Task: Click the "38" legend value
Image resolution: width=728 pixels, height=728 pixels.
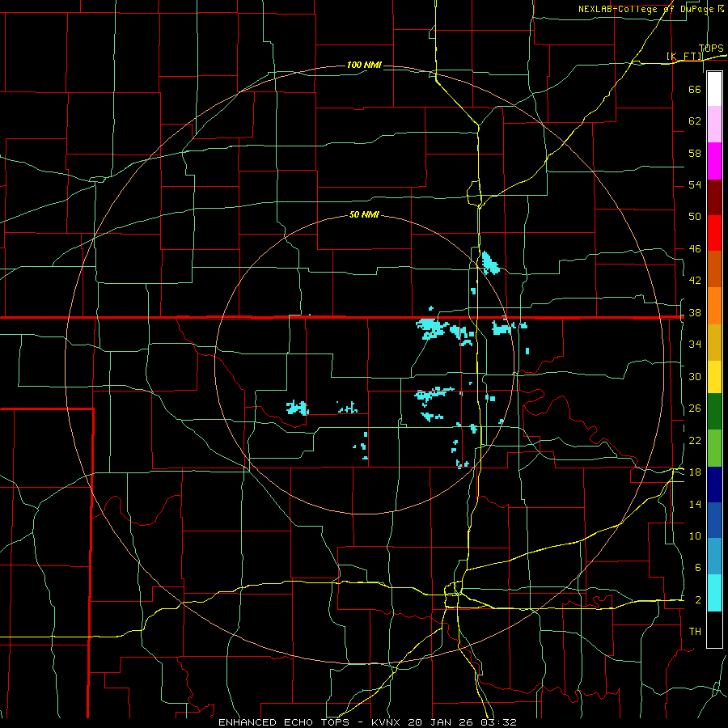Action: coord(695,312)
